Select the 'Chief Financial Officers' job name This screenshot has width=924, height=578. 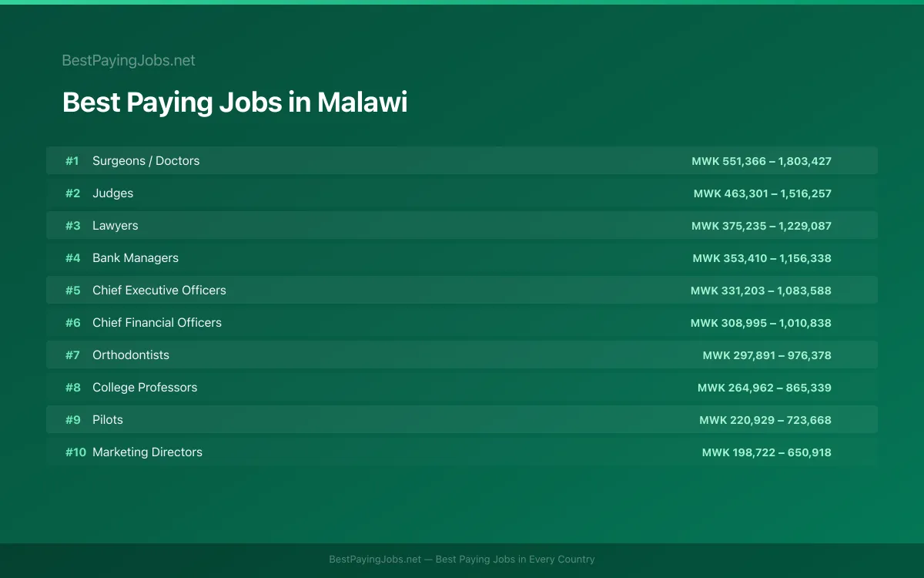pos(157,323)
